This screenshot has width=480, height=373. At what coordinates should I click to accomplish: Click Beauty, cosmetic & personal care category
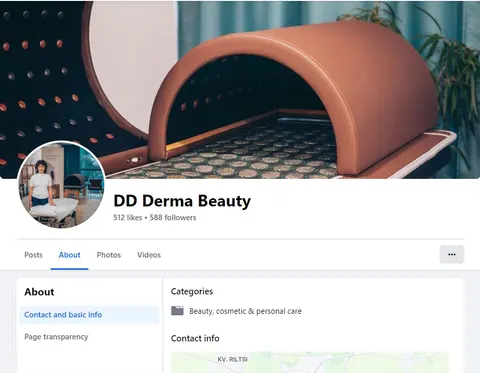[x=245, y=311]
